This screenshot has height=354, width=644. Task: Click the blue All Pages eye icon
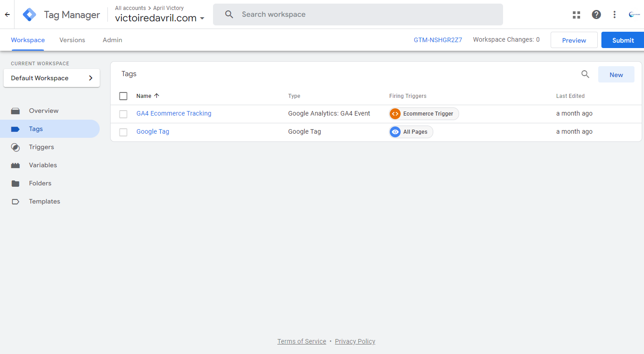[x=395, y=132]
